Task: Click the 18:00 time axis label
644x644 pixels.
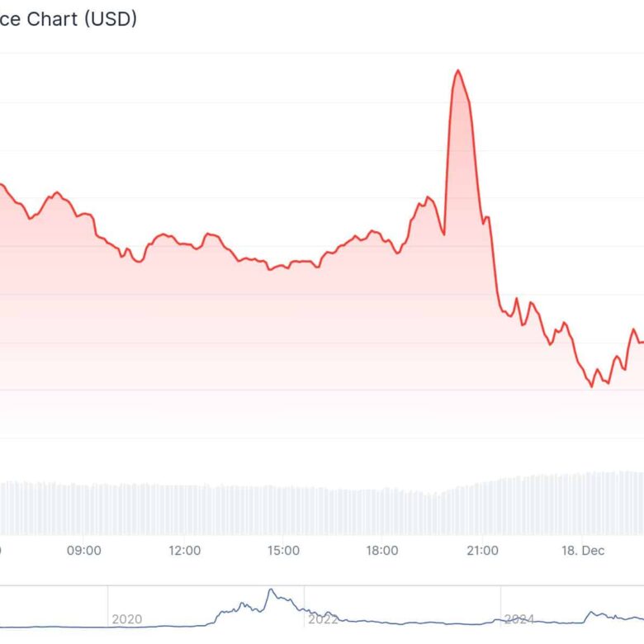Action: tap(382, 550)
